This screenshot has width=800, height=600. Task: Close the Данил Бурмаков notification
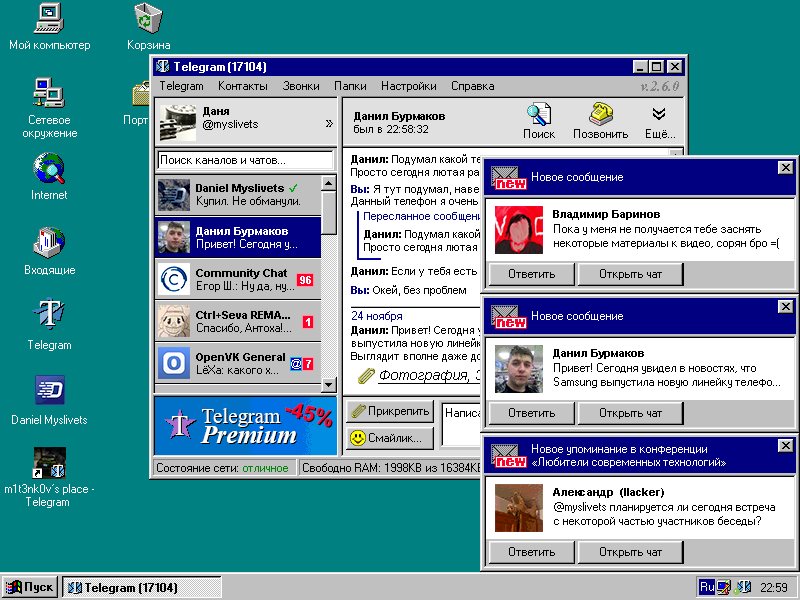785,307
